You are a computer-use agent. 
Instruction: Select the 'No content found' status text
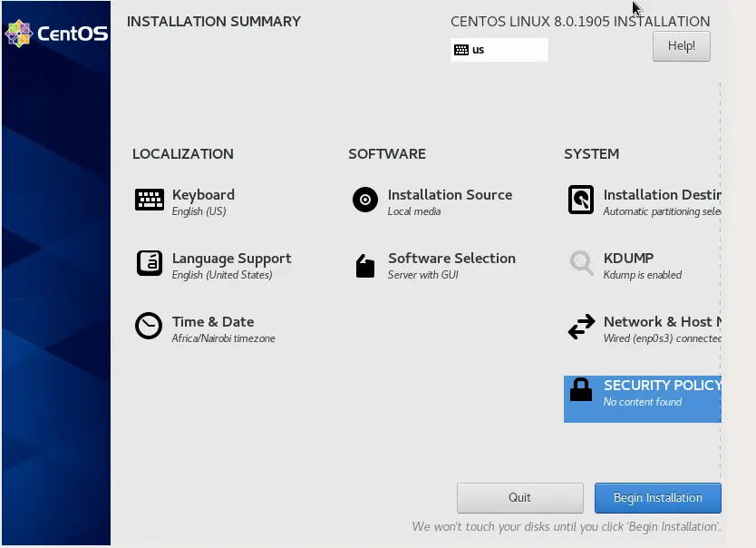642,402
